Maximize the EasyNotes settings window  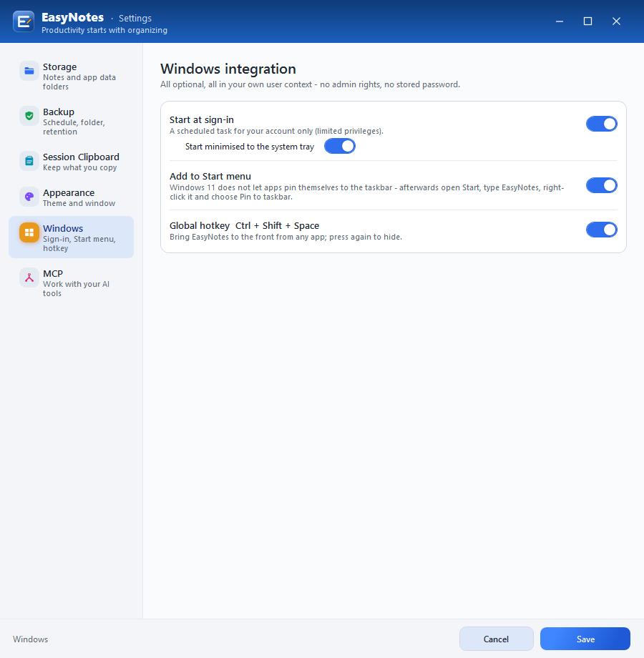click(x=587, y=21)
